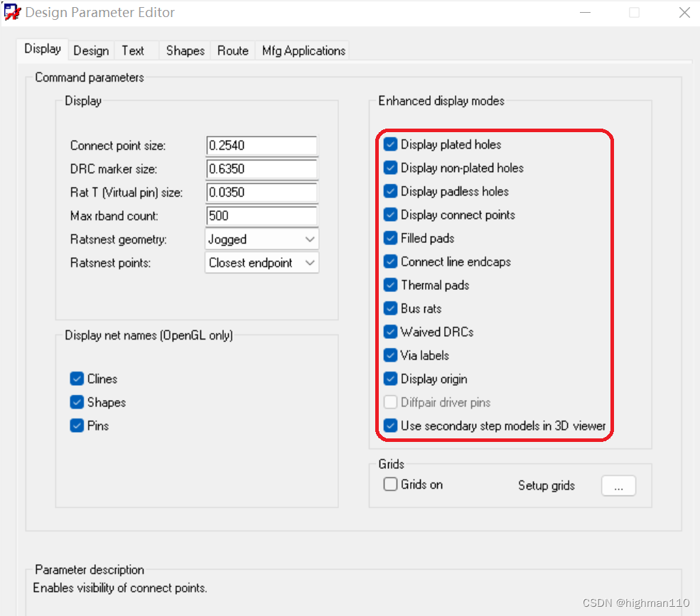Screen dimensions: 700x616
Task: Uncheck the Display origin option
Action: click(390, 379)
